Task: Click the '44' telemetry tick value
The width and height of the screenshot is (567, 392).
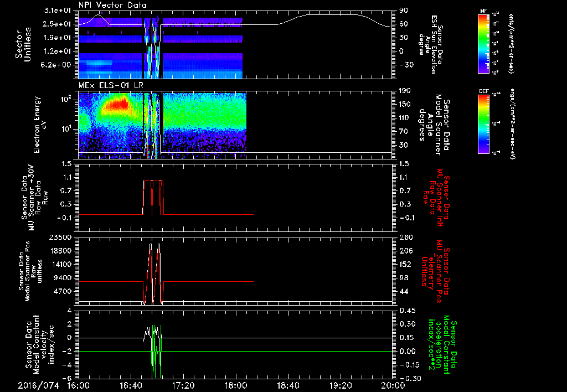Action: (x=404, y=291)
